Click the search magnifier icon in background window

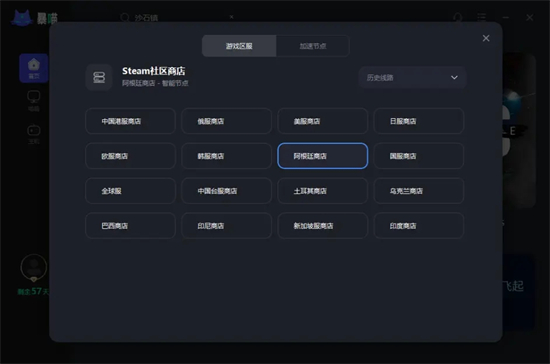(x=125, y=17)
